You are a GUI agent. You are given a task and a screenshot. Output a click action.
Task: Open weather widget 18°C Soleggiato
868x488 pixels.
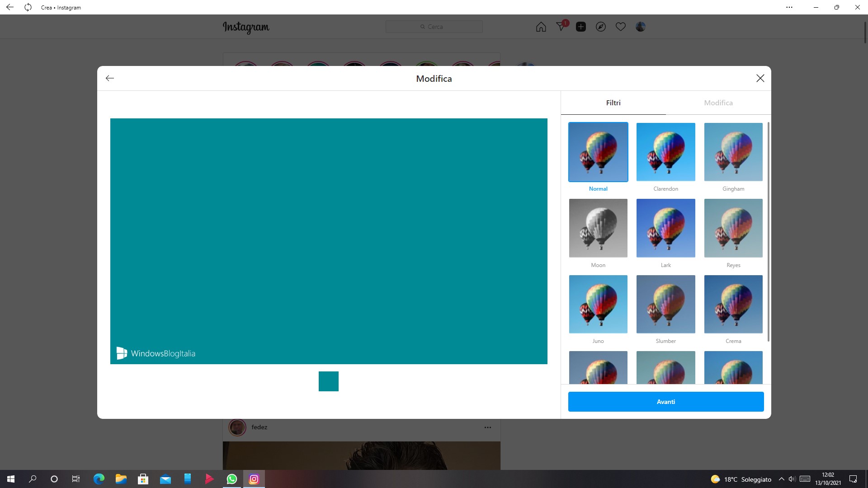click(x=741, y=479)
